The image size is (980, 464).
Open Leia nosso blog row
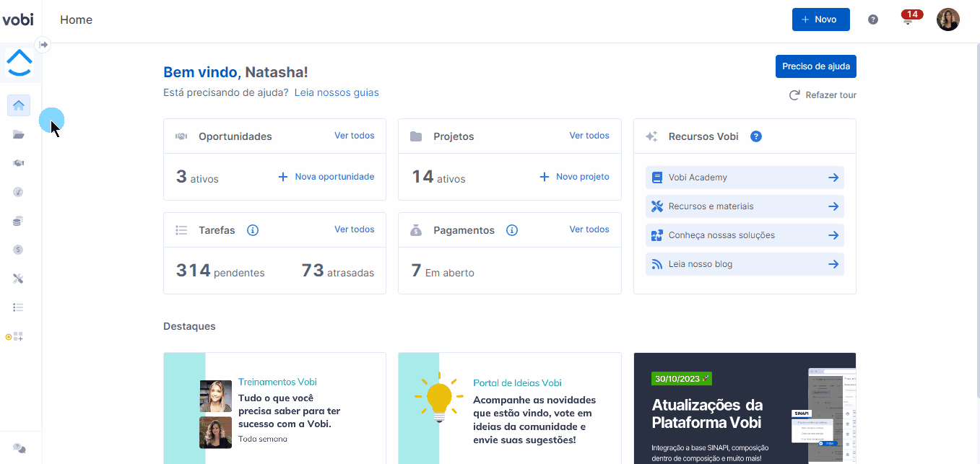click(745, 264)
